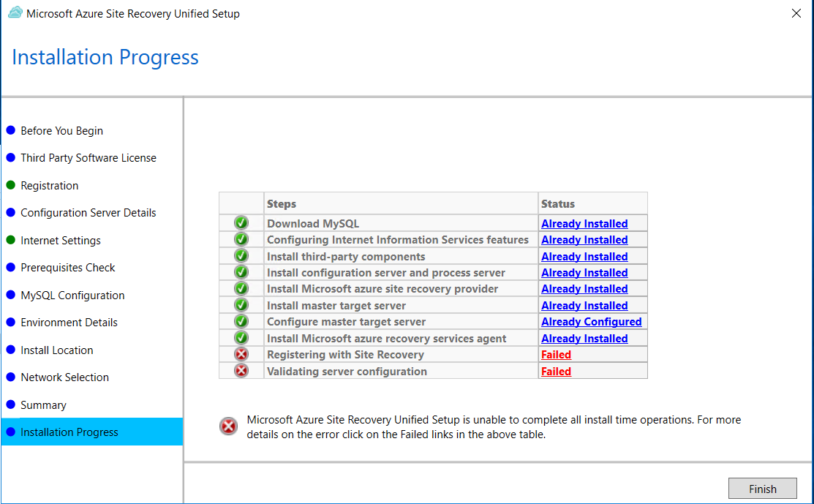Close the Unified Setup window
This screenshot has width=814, height=504.
[796, 13]
